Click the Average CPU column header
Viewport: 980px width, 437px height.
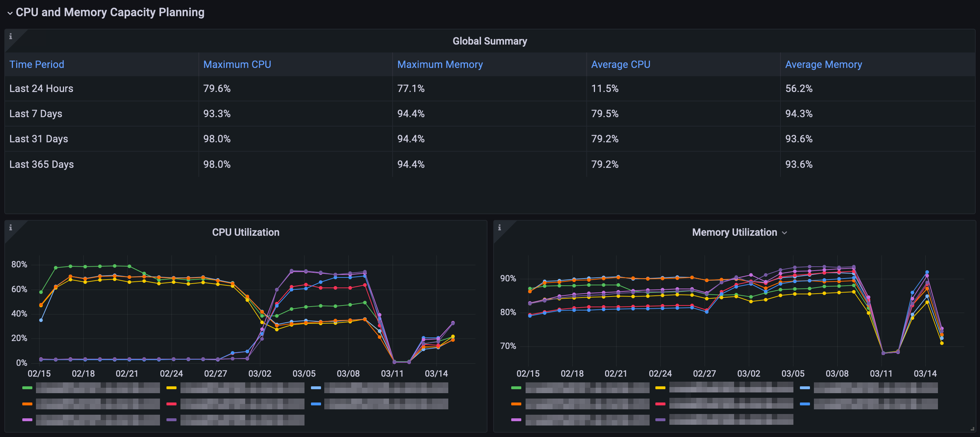(620, 64)
